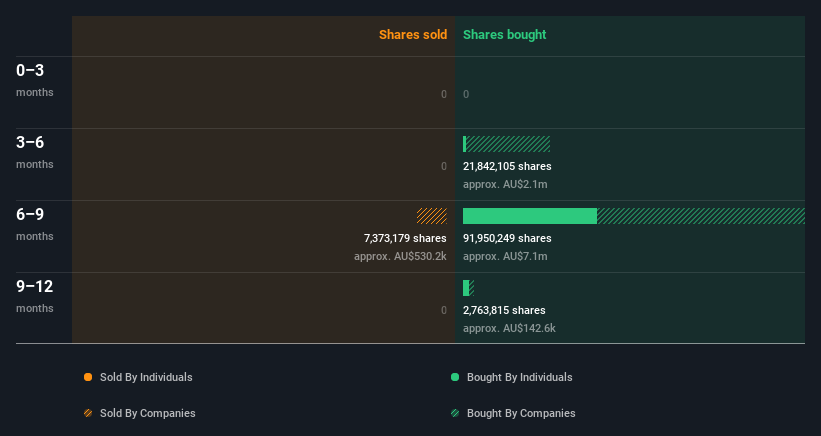This screenshot has width=821, height=436.
Task: Click the 0–3 months row label
Action: (x=35, y=80)
